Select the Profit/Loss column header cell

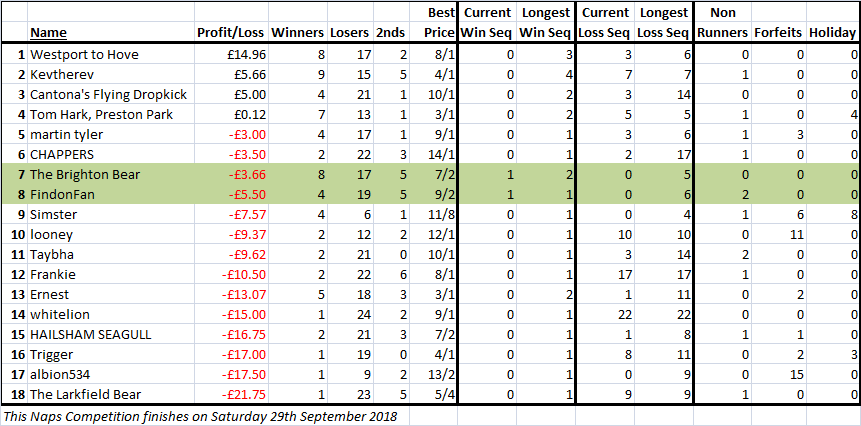231,33
